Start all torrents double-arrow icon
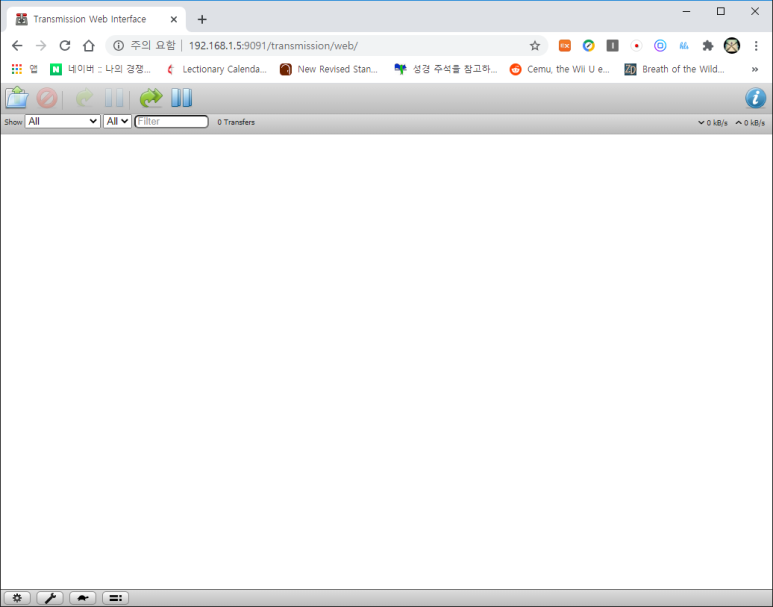The height and width of the screenshot is (607, 773). [x=151, y=98]
